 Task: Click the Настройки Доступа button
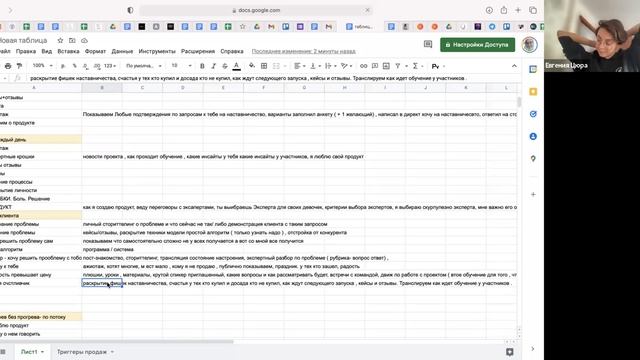[x=477, y=44]
